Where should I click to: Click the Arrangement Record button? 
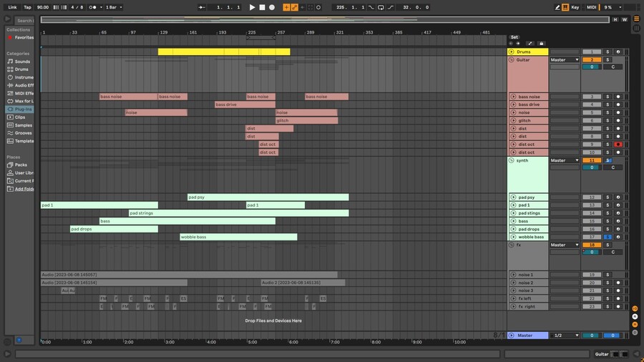point(272,7)
